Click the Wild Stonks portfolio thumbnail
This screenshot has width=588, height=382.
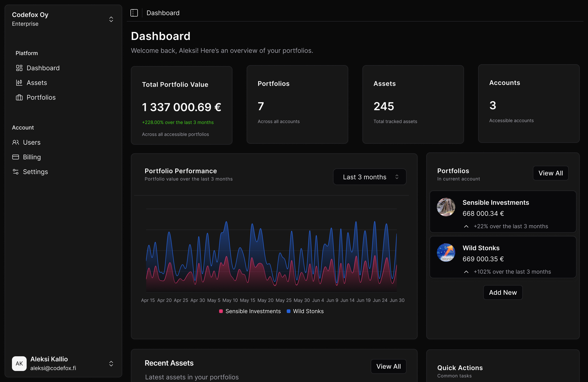pyautogui.click(x=446, y=252)
